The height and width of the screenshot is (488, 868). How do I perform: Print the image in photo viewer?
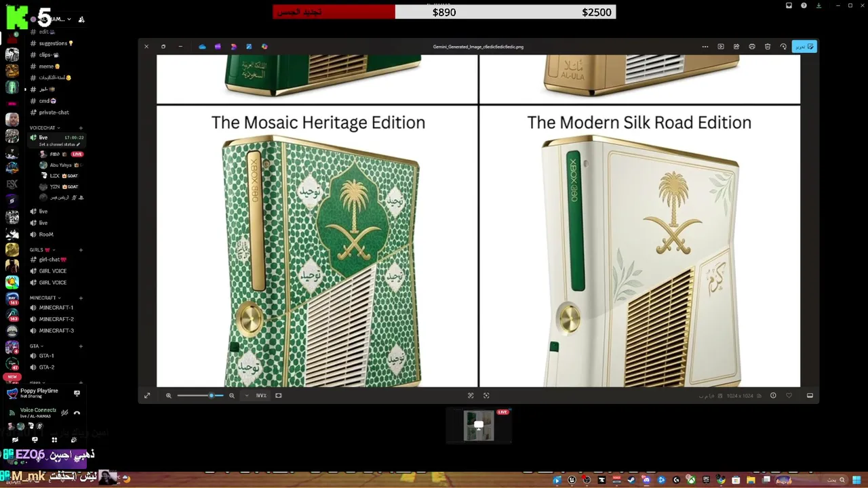pyautogui.click(x=752, y=47)
